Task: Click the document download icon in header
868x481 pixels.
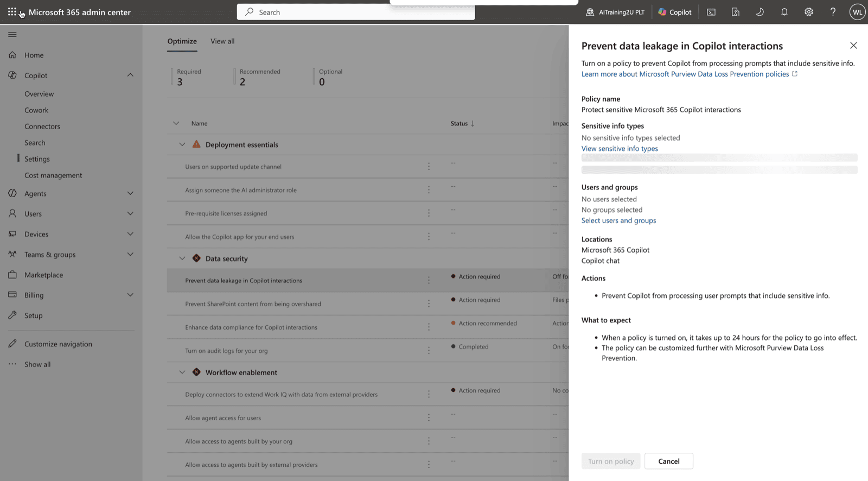Action: (736, 12)
